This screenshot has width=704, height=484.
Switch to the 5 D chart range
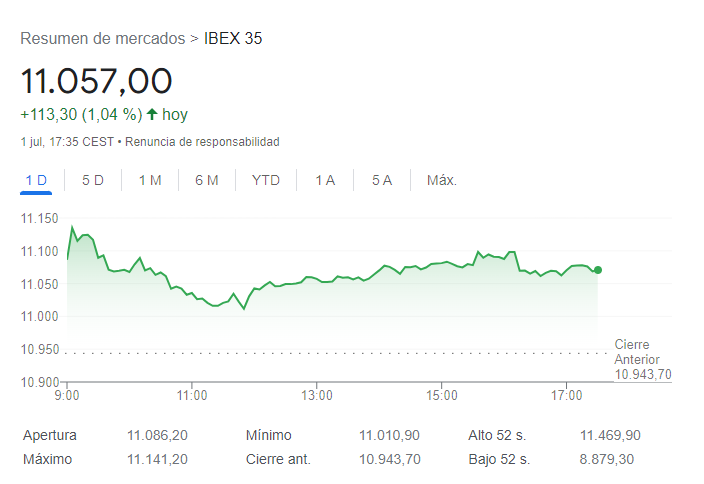(93, 180)
